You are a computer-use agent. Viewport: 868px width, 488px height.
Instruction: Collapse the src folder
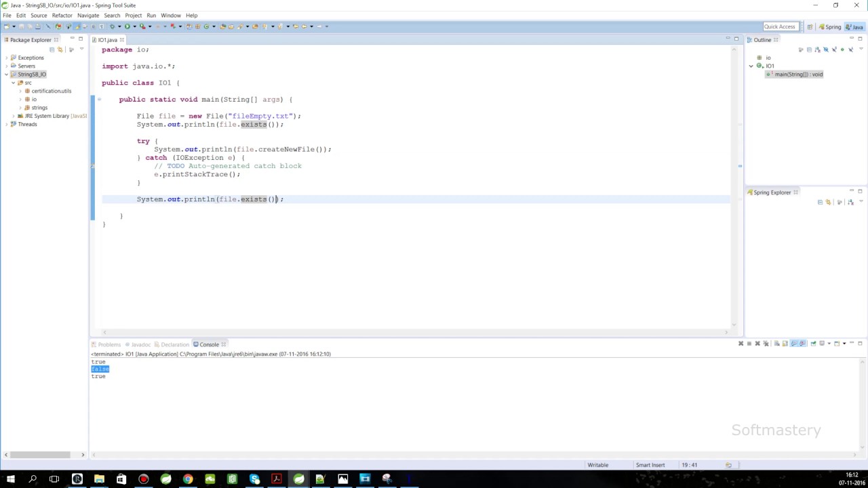coord(13,83)
